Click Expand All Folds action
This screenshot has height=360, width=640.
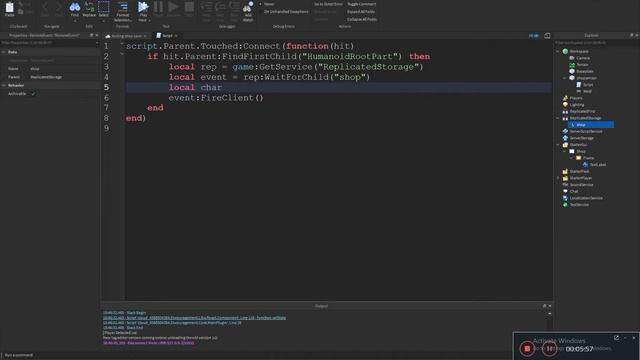(x=361, y=12)
